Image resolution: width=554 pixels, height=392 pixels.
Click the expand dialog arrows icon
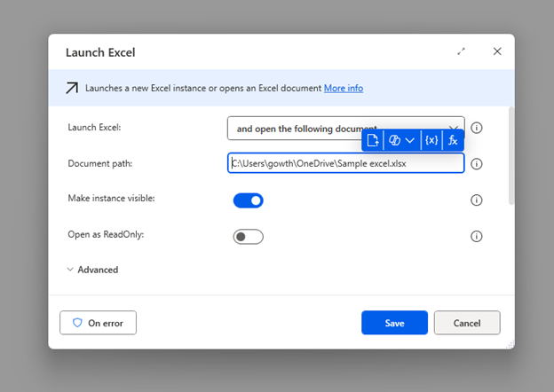pos(461,51)
